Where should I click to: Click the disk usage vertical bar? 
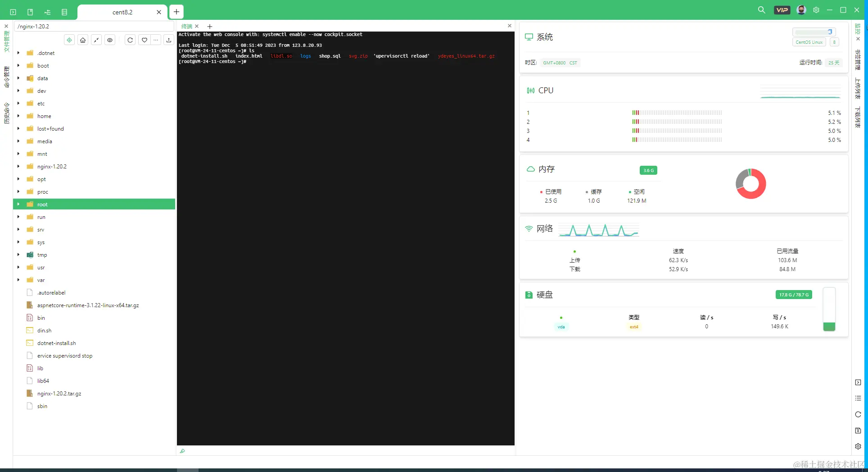829,309
